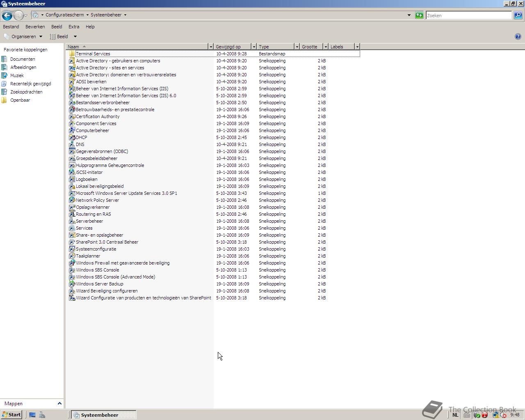
Task: Select Microsoft Windows Server Update Services 3.0 SP1
Action: pyautogui.click(x=126, y=193)
